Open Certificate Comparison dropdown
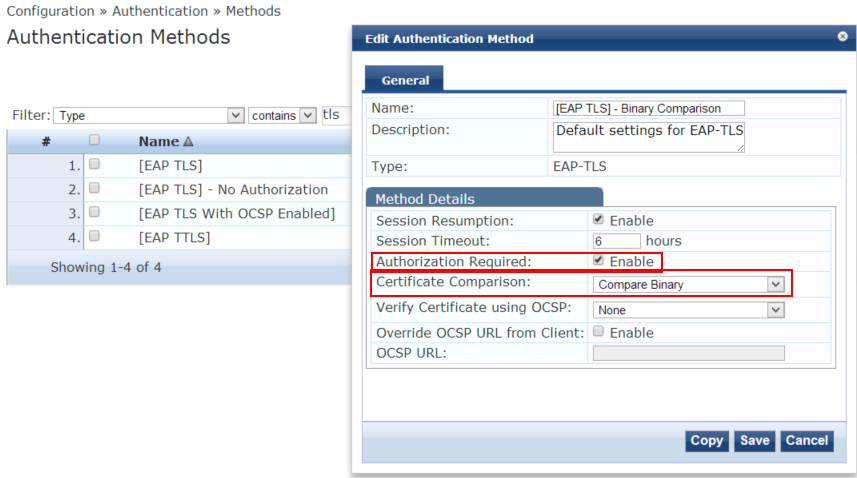 (689, 284)
